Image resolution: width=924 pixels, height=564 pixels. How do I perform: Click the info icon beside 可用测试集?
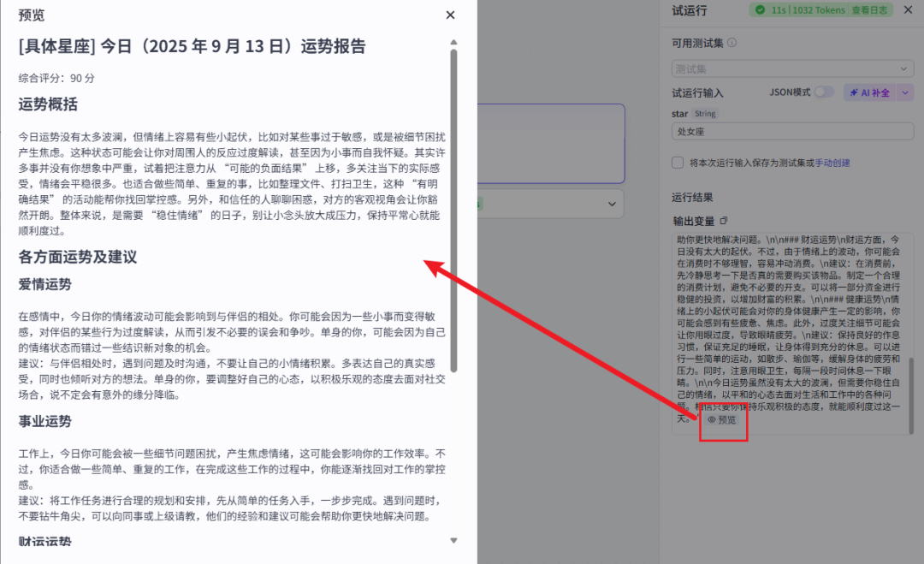[x=732, y=42]
